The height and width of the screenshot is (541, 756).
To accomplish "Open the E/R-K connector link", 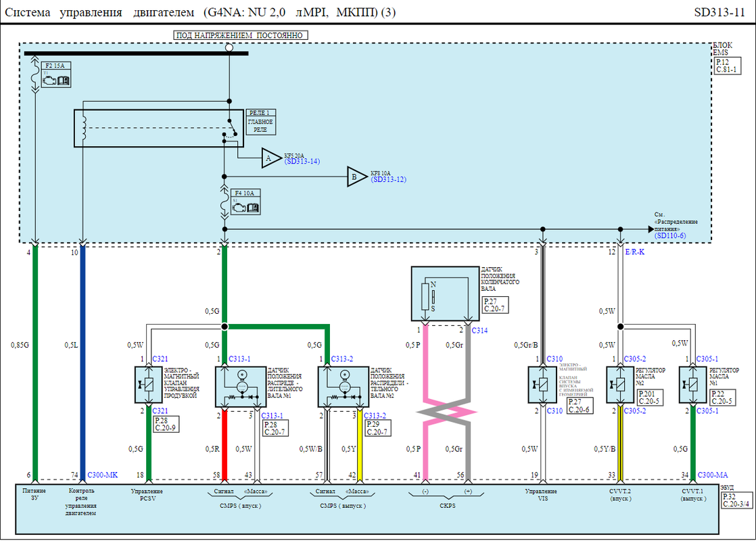I will pyautogui.click(x=635, y=252).
